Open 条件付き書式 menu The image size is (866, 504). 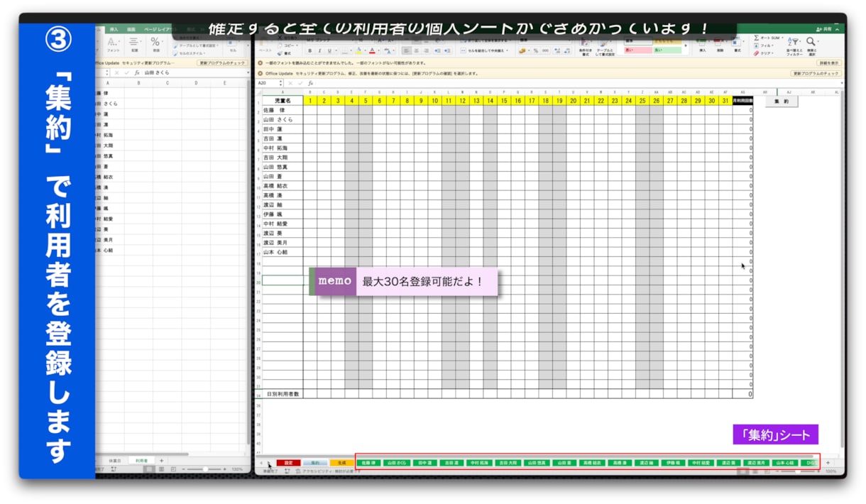pos(586,48)
